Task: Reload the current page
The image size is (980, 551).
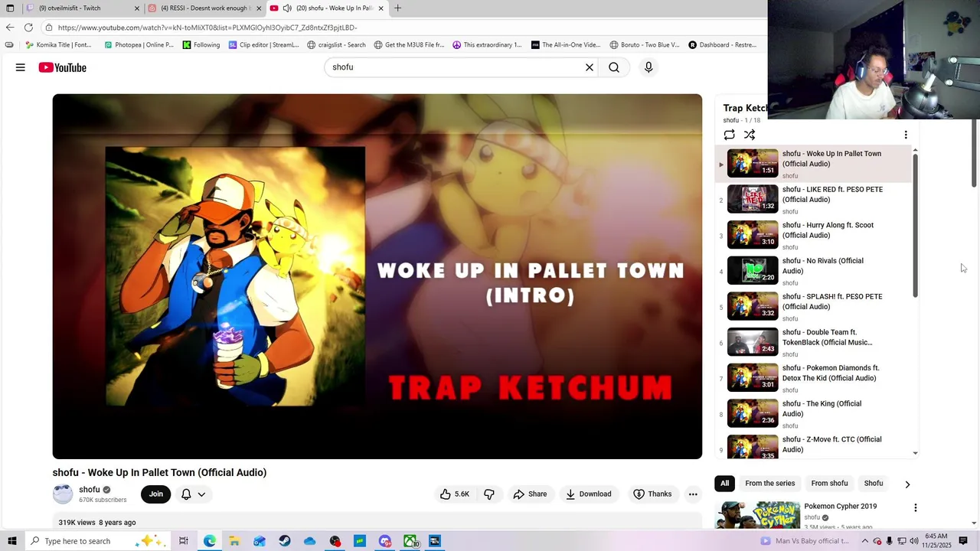Action: coord(28,28)
